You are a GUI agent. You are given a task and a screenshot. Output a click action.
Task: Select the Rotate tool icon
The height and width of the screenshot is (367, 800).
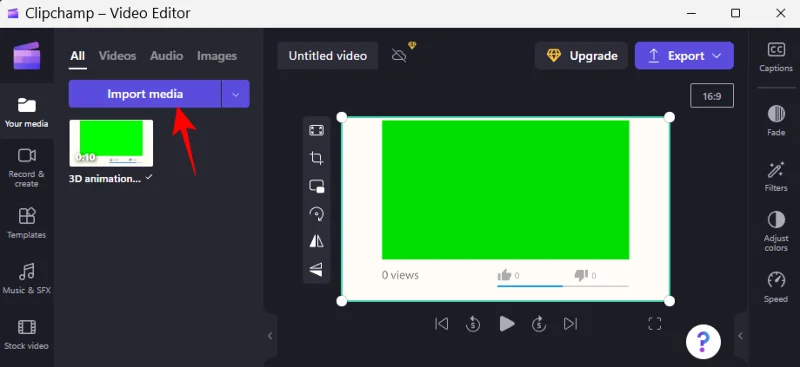click(x=316, y=213)
